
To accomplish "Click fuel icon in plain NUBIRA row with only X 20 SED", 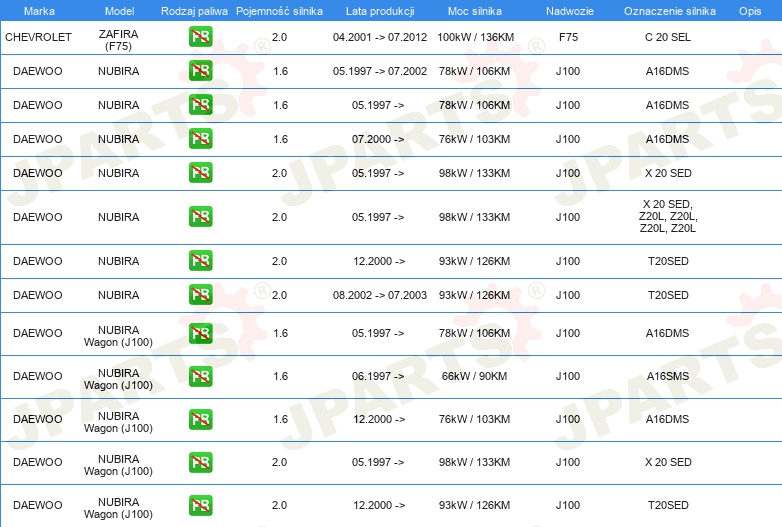I will (x=200, y=173).
